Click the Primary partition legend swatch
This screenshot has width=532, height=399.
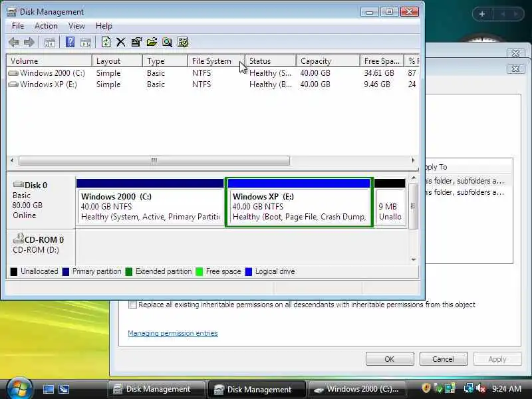[66, 272]
